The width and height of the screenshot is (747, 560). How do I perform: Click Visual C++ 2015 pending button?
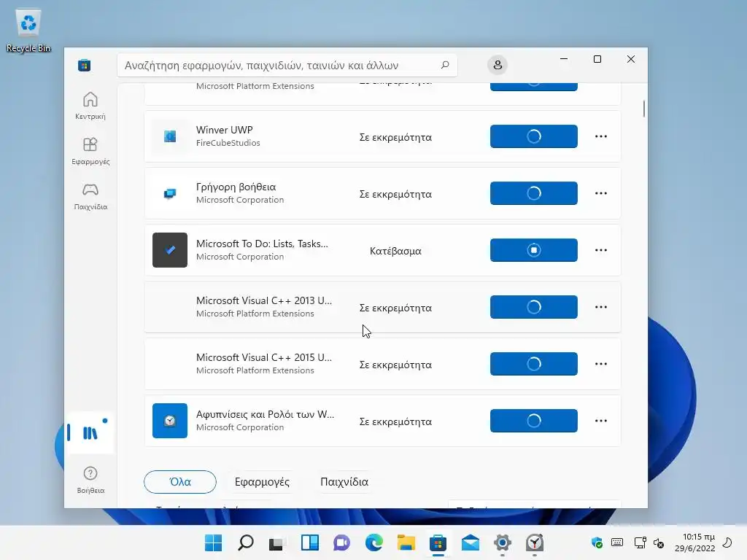(x=533, y=364)
